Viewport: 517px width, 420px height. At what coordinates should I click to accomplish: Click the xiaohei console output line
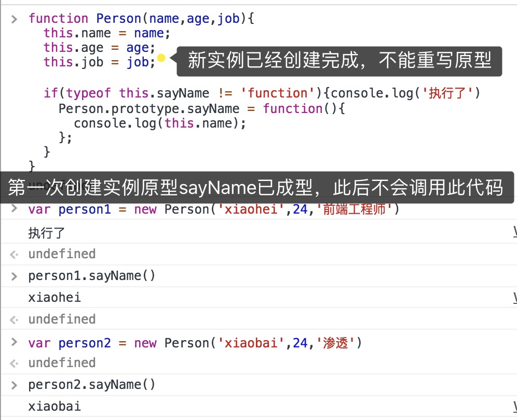(x=55, y=298)
